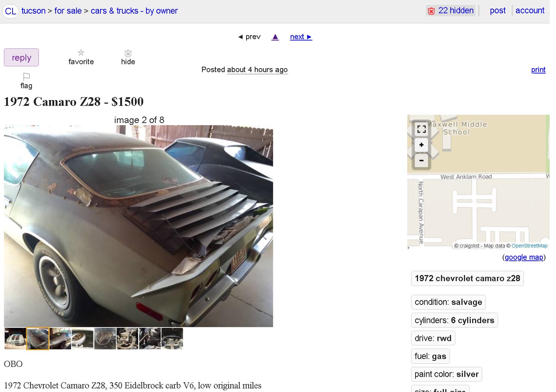The height and width of the screenshot is (392, 556).
Task: Go up to listings with triangle icon
Action: pos(275,37)
